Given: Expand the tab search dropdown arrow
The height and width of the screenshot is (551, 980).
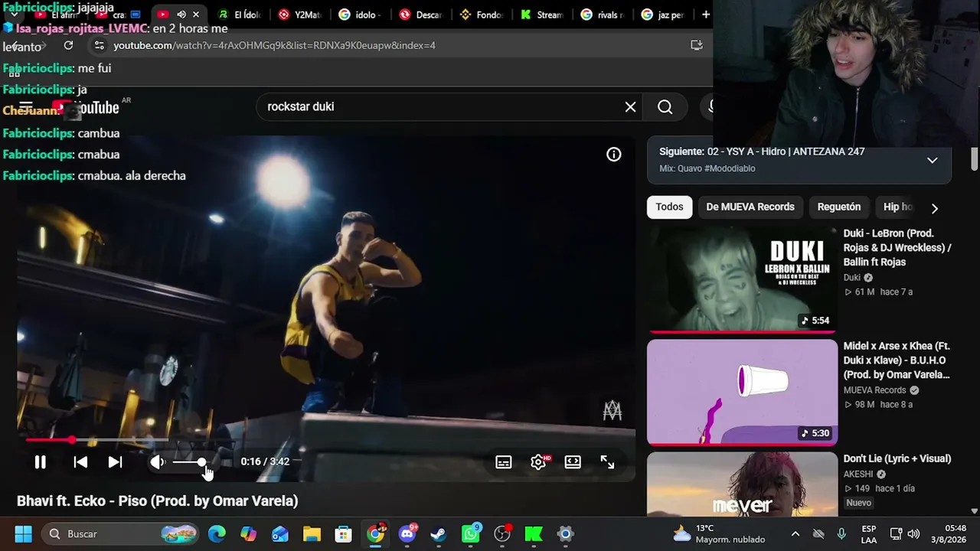Looking at the screenshot, I should [x=14, y=15].
